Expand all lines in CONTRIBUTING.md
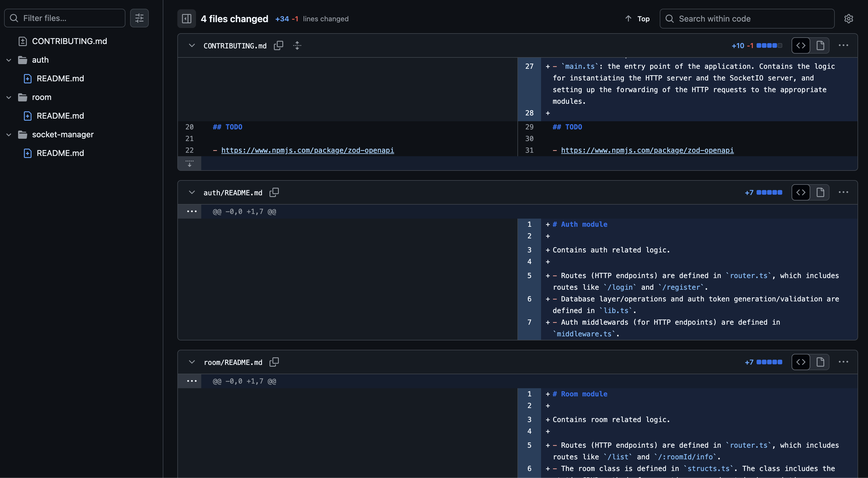This screenshot has height=478, width=868. (x=297, y=45)
